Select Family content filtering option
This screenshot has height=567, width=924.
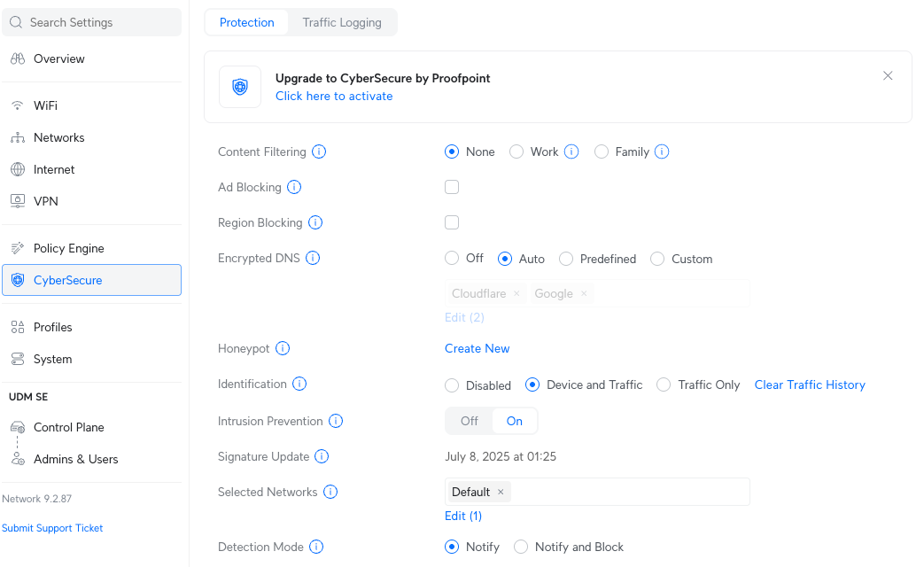click(x=601, y=151)
